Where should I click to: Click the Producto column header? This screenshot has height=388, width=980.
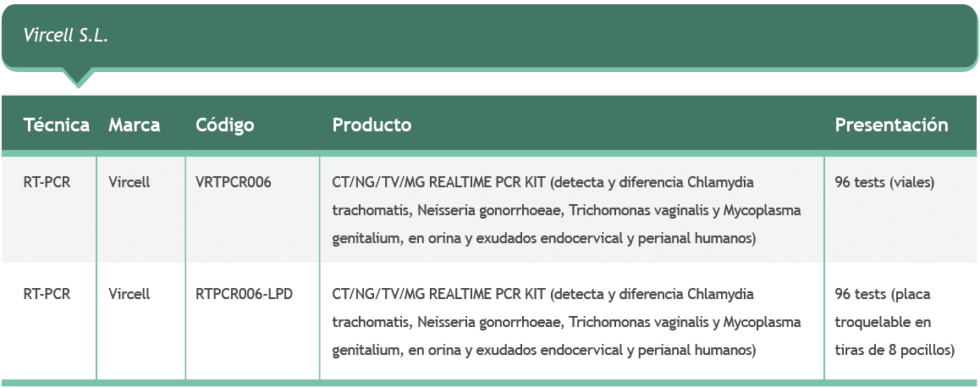[372, 125]
